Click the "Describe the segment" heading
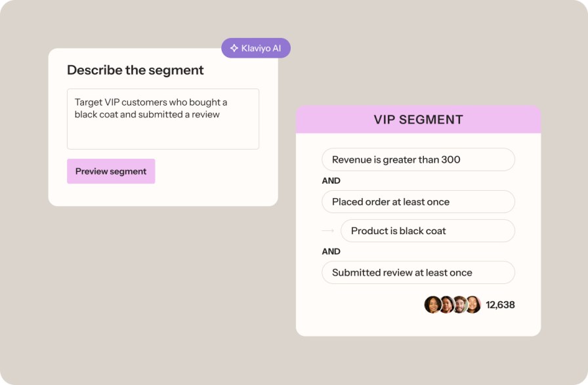The image size is (588, 385). (135, 70)
